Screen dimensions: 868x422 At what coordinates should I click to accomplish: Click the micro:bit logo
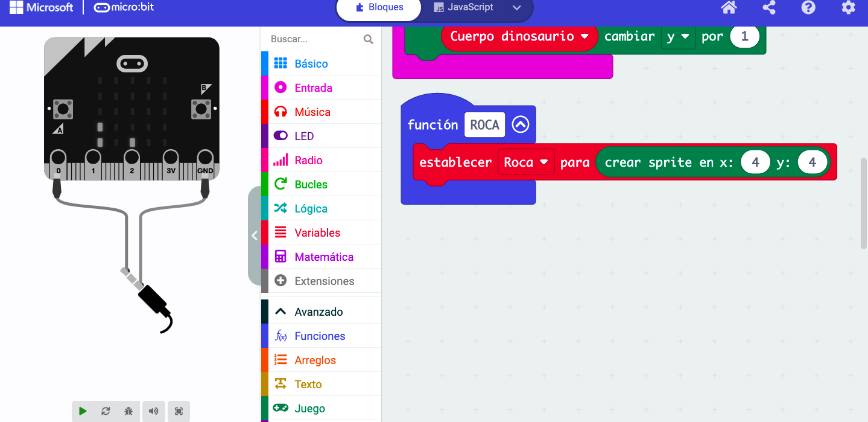[x=124, y=7]
